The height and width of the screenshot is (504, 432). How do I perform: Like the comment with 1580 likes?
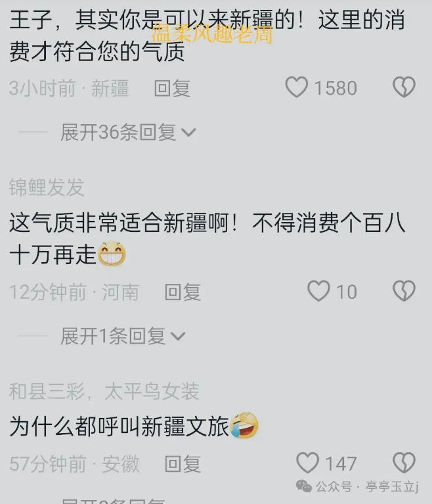point(297,87)
